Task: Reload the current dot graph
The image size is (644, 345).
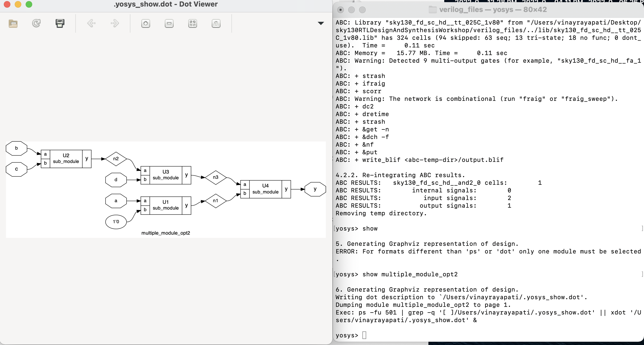Action: [36, 24]
